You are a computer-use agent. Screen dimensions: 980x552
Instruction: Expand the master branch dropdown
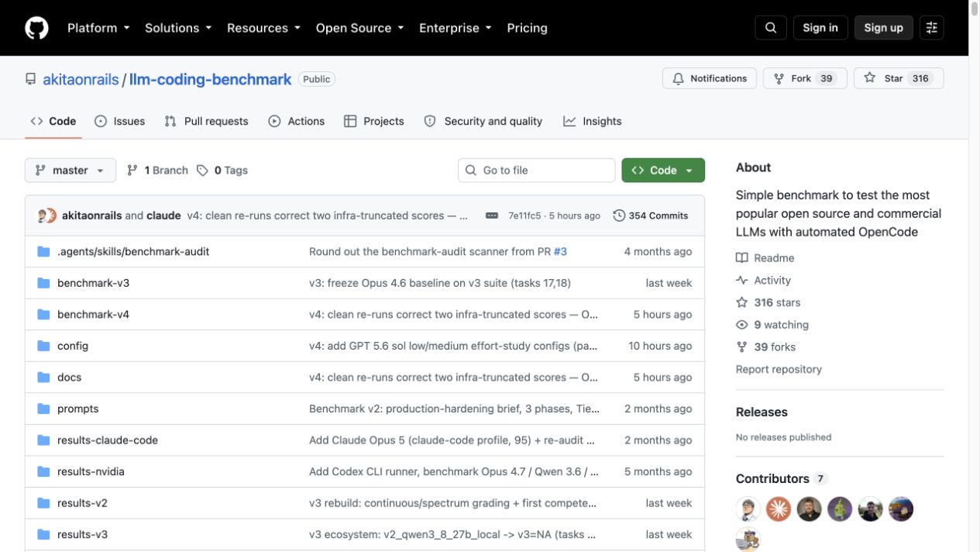pos(70,171)
